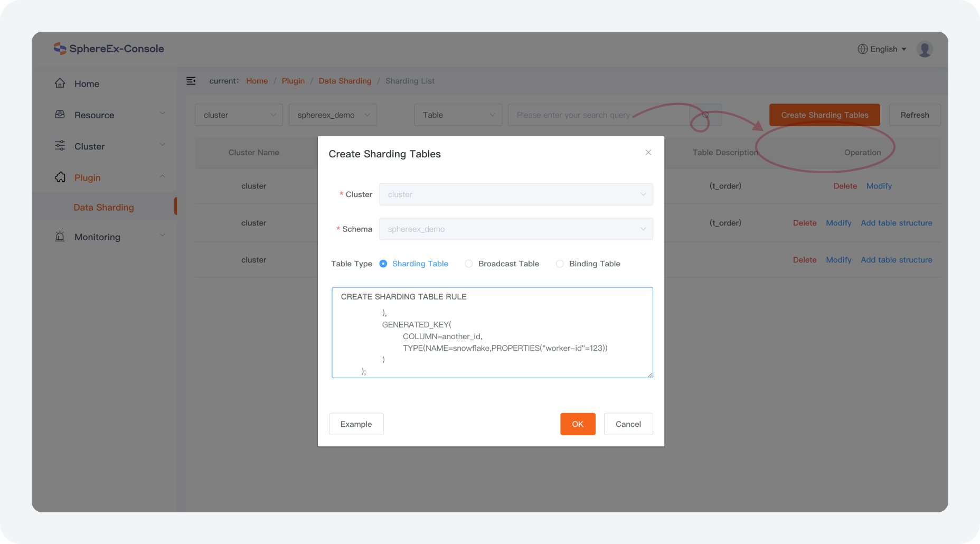Select the Sharding Table radio button

(383, 264)
